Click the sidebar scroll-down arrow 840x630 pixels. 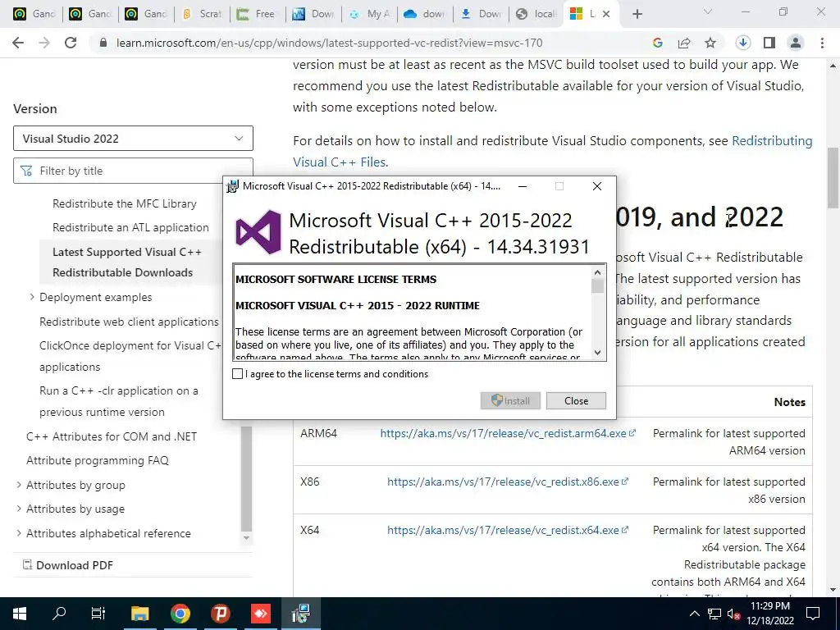click(x=246, y=537)
